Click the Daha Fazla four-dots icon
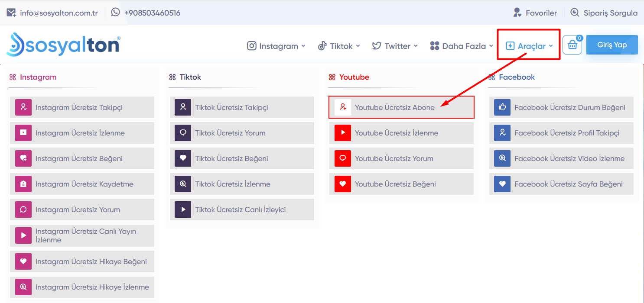Screen dimensions: 644x303 point(435,46)
